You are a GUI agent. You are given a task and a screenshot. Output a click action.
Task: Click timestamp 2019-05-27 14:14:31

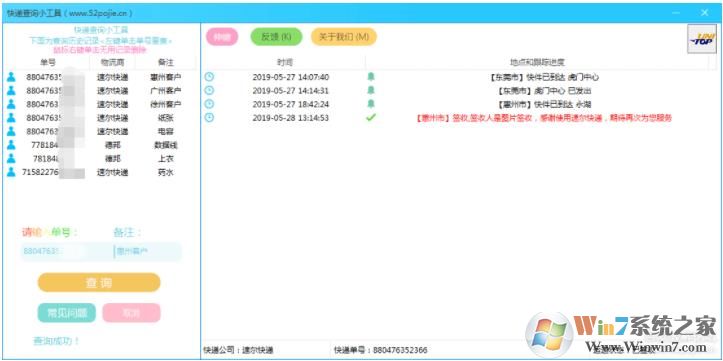pos(290,90)
